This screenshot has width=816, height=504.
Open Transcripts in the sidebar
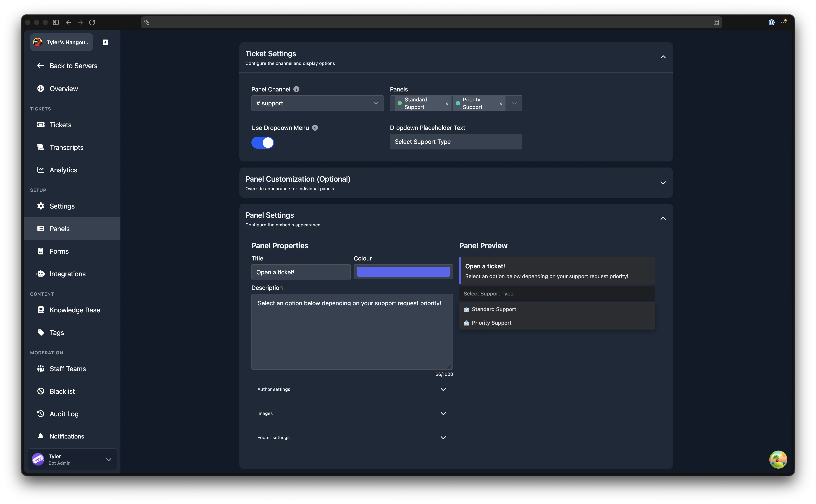pos(72,147)
